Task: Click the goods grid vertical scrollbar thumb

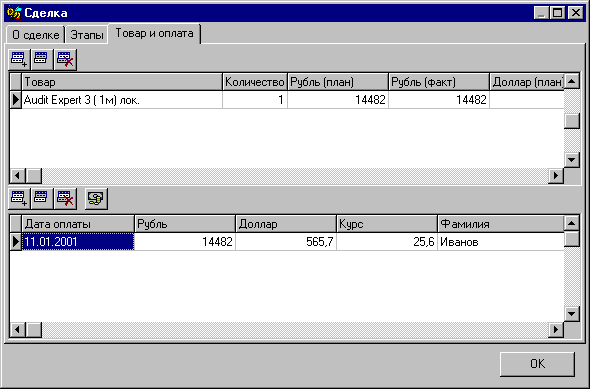Action: [572, 121]
